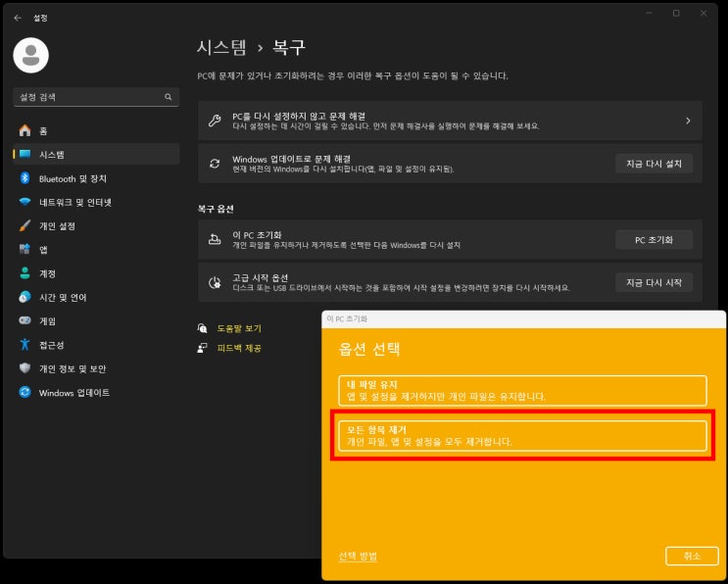
Task: Click the 피드백 제공 feedback icon
Action: point(203,348)
